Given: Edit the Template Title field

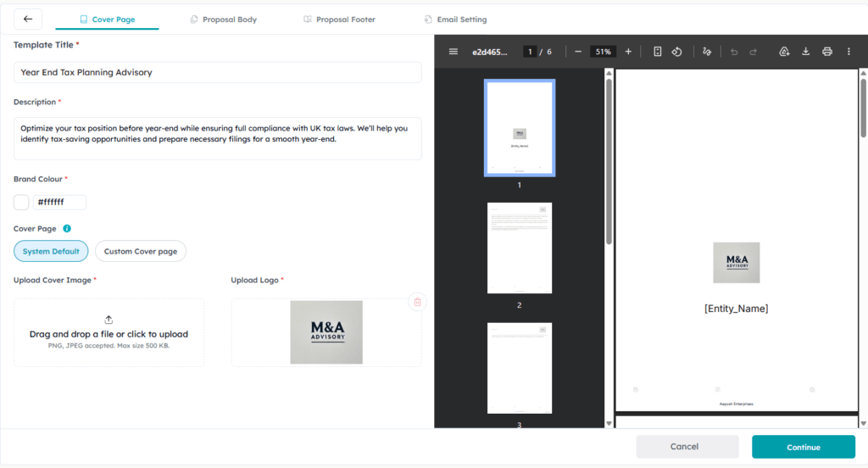Looking at the screenshot, I should (218, 72).
